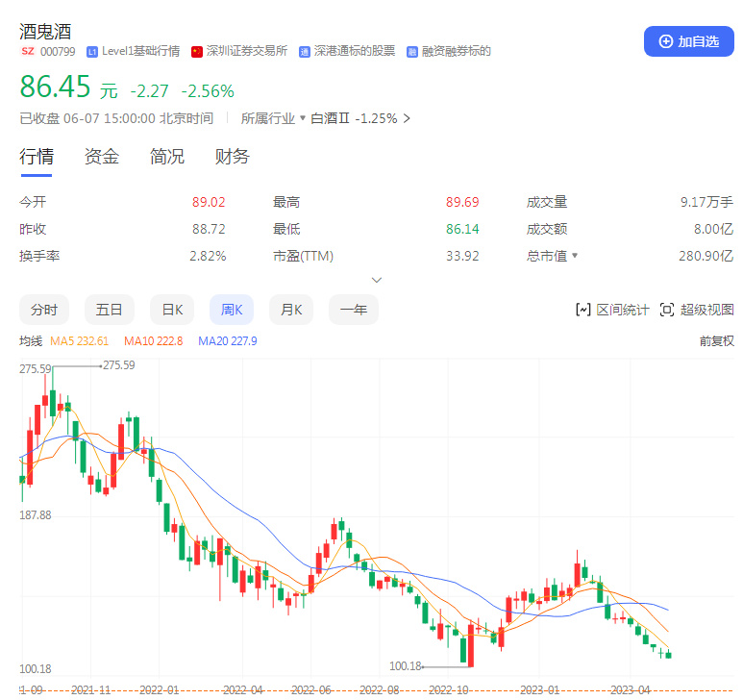The image size is (743, 700).
Task: Open the 区间统计 label
Action: 623,310
